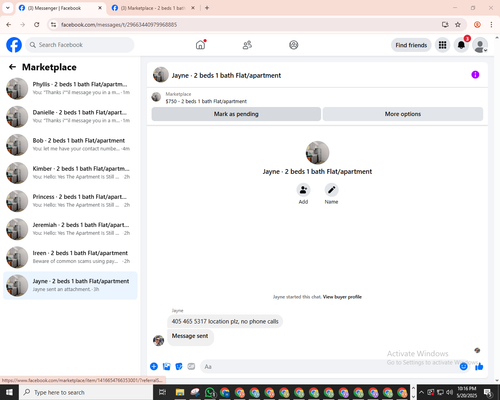Show hidden system tray icons
500x400 pixels.
421,392
